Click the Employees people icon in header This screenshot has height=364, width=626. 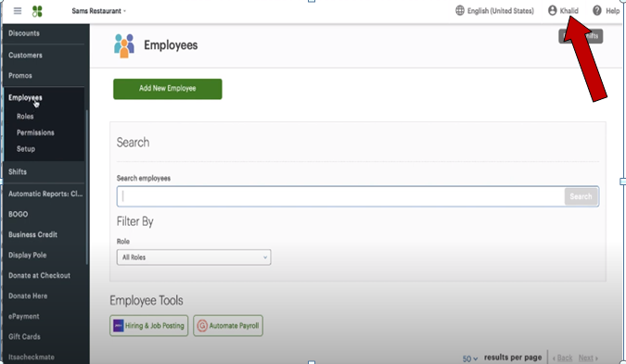coord(124,46)
